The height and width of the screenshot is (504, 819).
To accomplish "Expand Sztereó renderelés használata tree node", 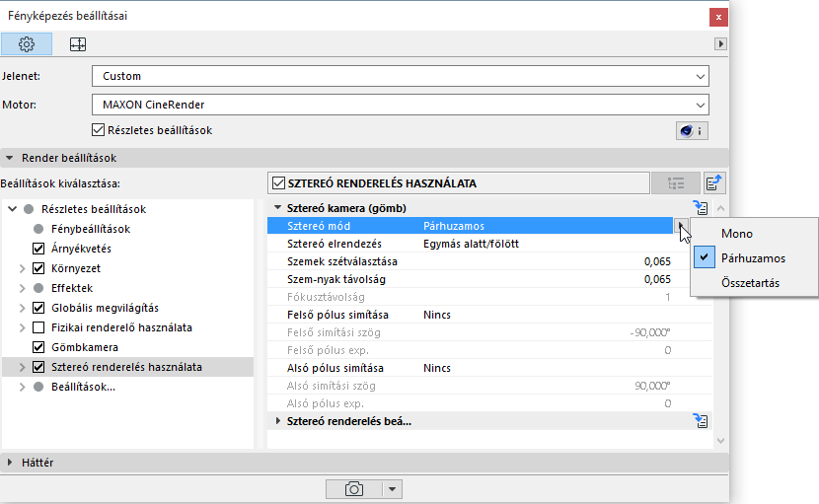I will point(23,367).
